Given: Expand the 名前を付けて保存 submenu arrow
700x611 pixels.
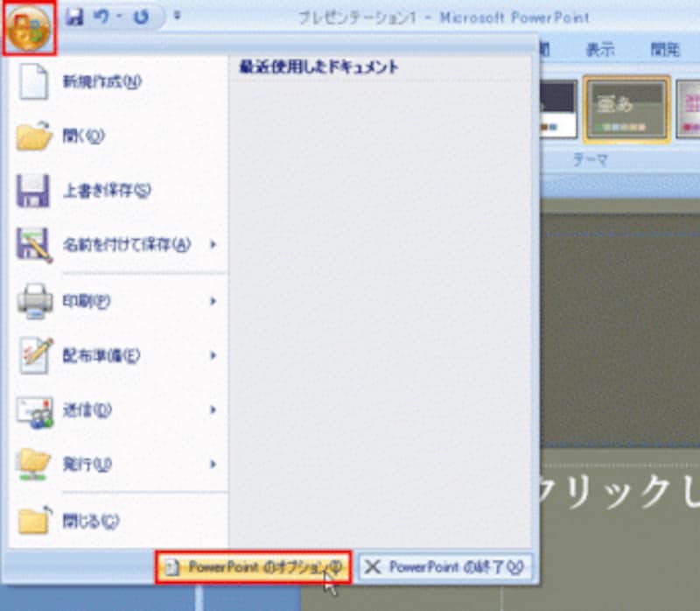Looking at the screenshot, I should click(213, 244).
